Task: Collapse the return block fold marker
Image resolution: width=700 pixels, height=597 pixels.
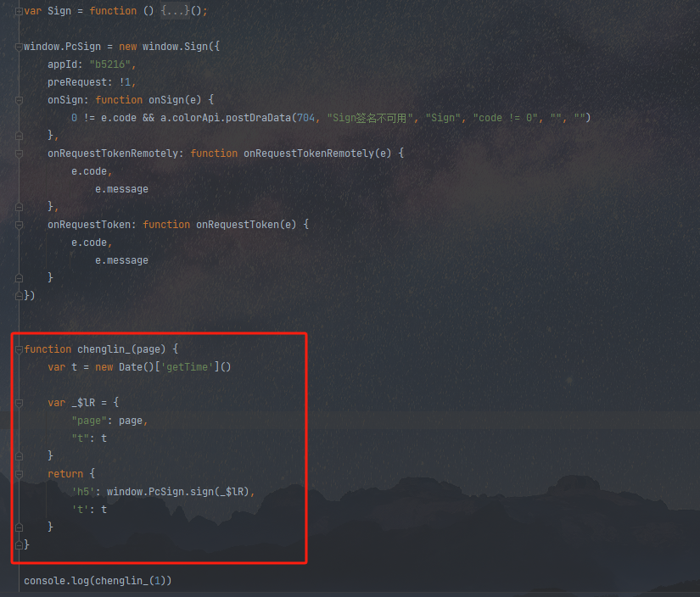Action: pyautogui.click(x=19, y=474)
